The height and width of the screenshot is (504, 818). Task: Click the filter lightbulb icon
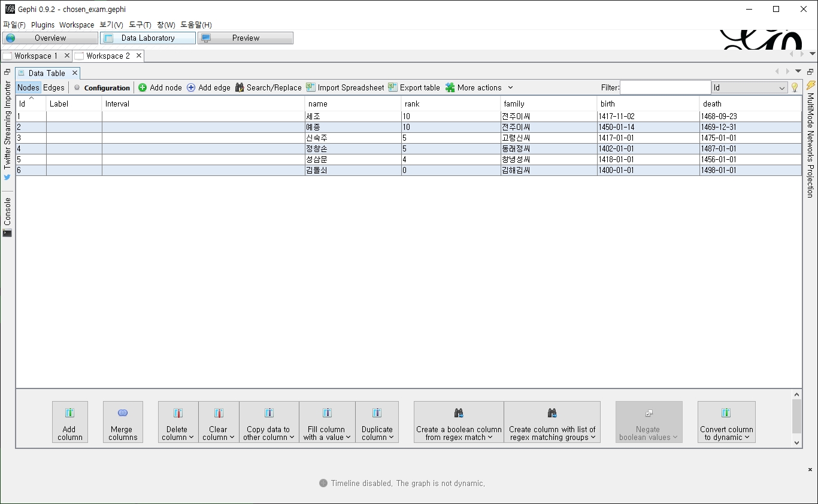coord(795,87)
